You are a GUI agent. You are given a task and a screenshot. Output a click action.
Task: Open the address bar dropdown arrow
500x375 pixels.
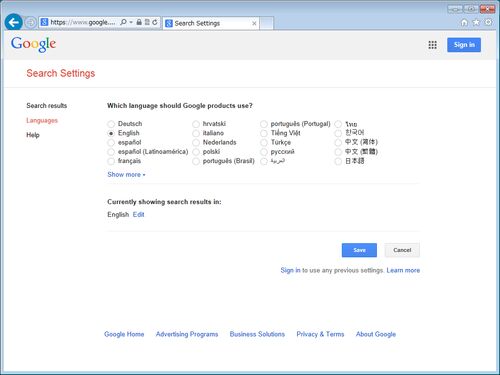(131, 22)
